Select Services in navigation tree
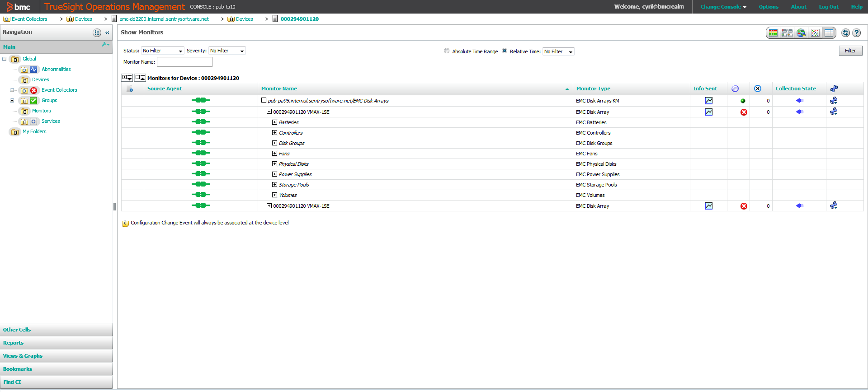This screenshot has width=868, height=392. pyautogui.click(x=51, y=121)
